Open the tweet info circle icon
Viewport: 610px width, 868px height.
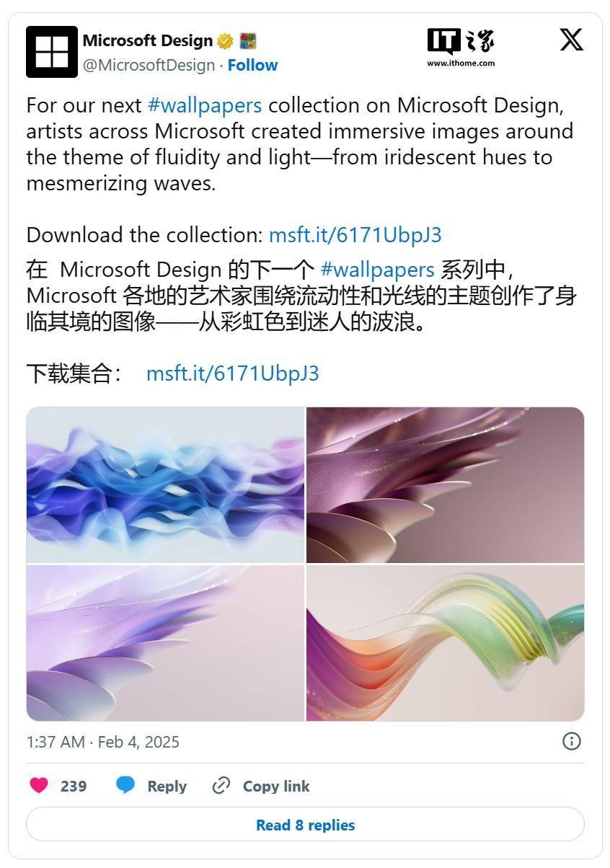click(571, 741)
